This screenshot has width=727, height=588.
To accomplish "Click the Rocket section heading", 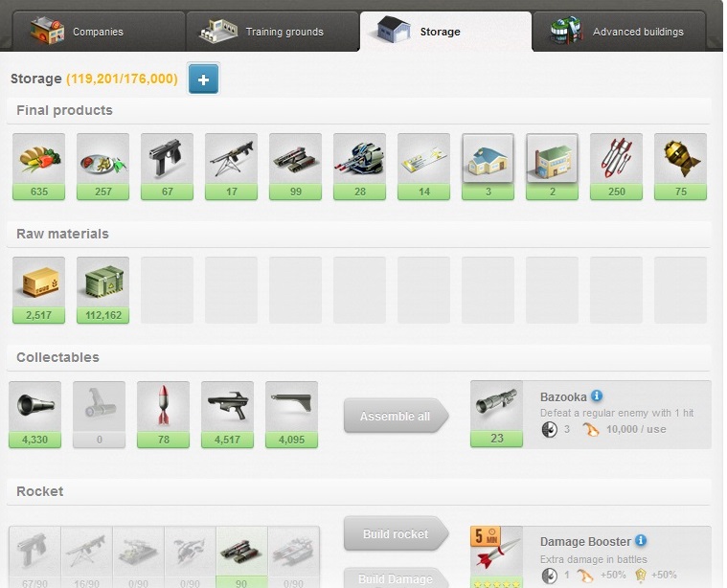I will click(40, 491).
